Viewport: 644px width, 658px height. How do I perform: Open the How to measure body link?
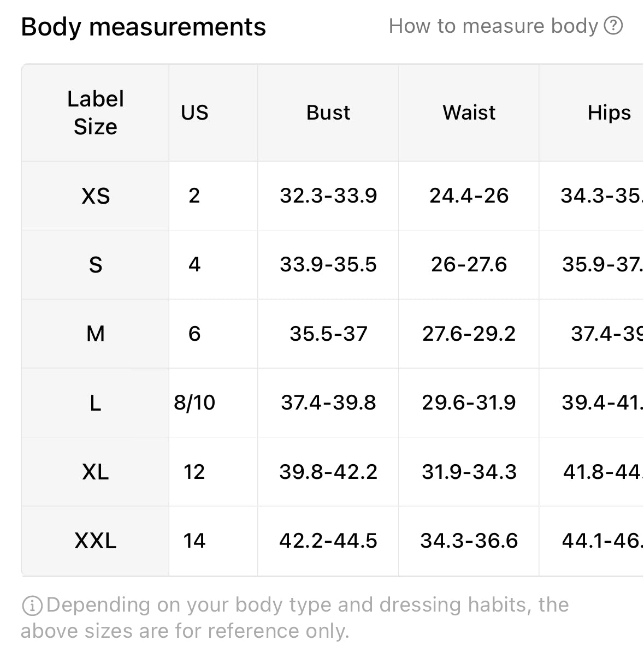click(505, 26)
